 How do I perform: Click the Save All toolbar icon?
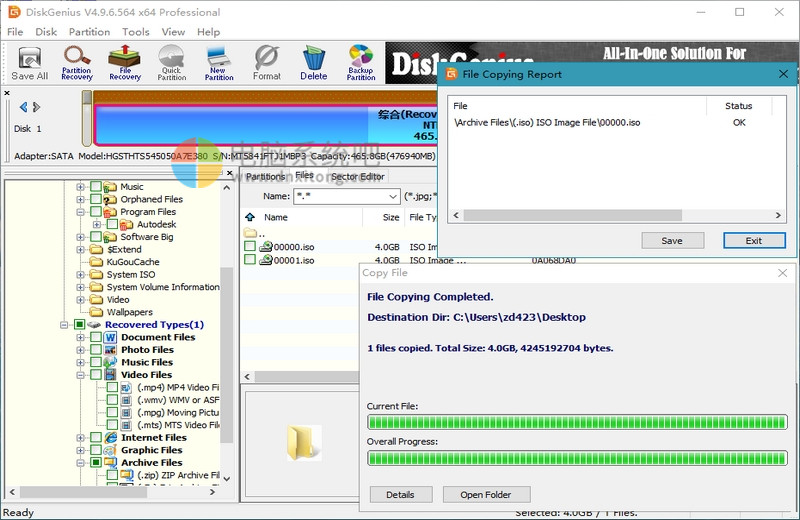click(x=29, y=62)
